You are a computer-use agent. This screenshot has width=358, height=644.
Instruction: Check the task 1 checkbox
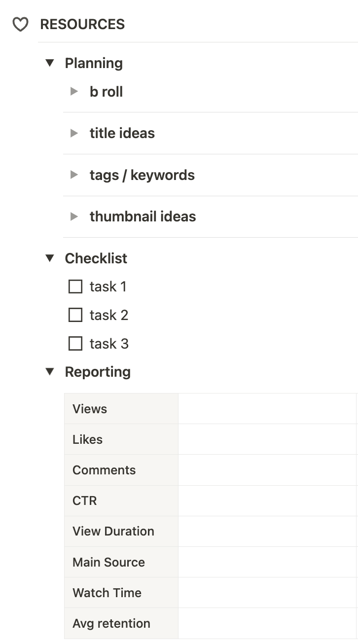(75, 286)
